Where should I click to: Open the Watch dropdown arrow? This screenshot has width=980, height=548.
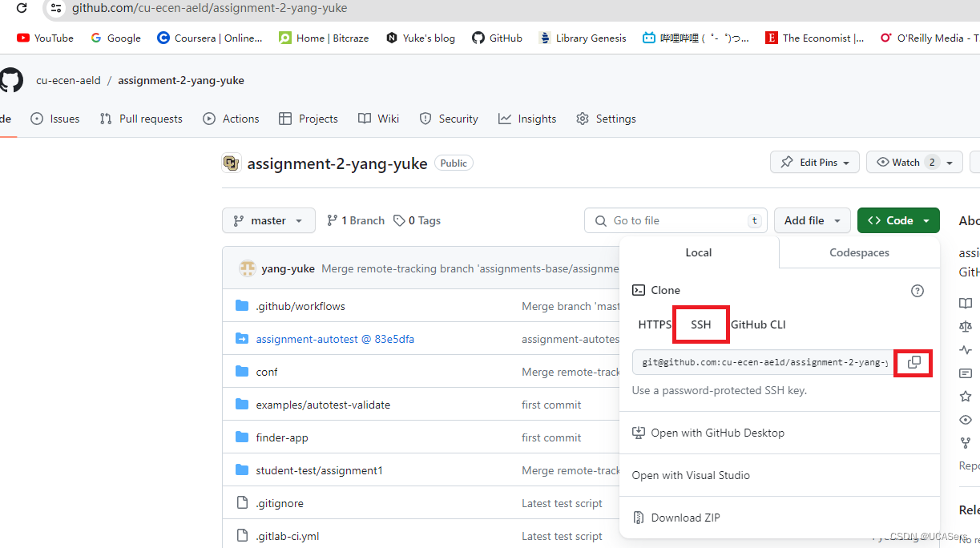tap(949, 162)
